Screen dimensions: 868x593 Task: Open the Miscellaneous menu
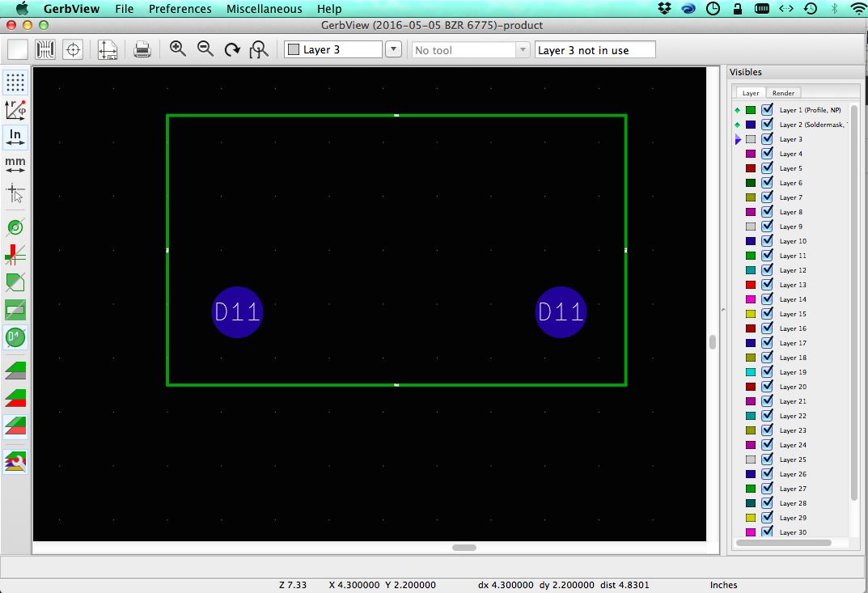pyautogui.click(x=264, y=9)
